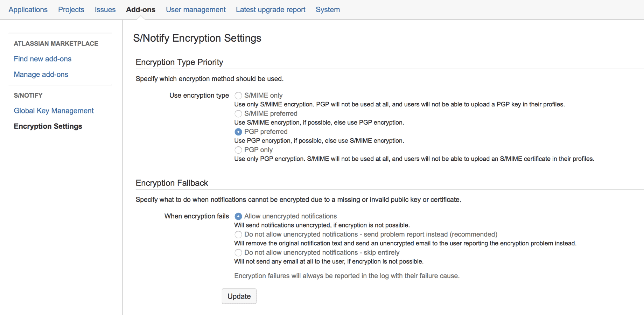Open Global Key Management page
Viewport: 644px width, 315px height.
[54, 111]
